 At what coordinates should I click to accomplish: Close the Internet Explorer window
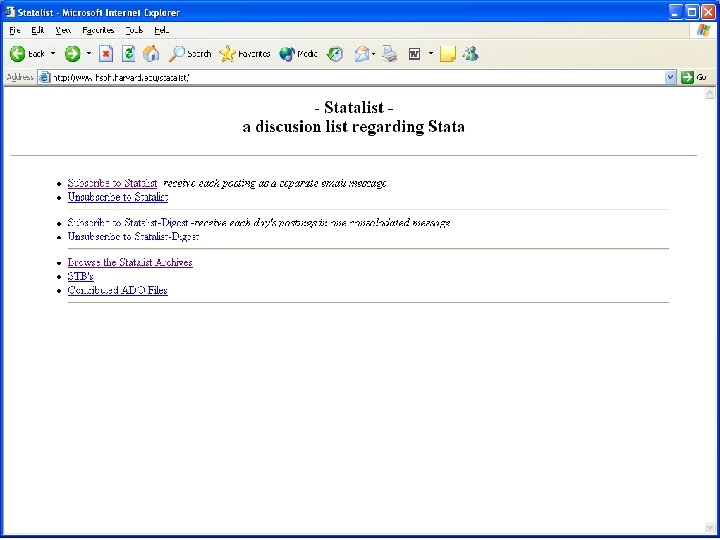pos(708,12)
